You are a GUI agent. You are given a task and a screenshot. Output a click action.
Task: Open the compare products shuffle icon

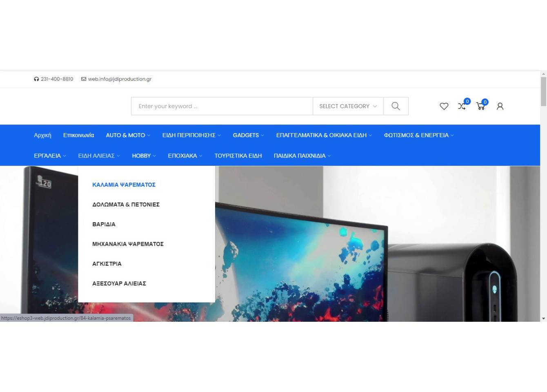pyautogui.click(x=462, y=106)
